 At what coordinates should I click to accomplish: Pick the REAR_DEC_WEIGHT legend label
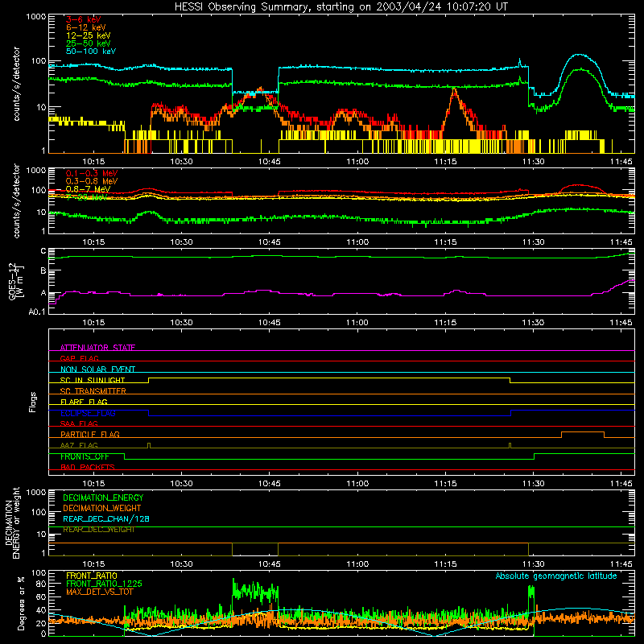click(99, 530)
